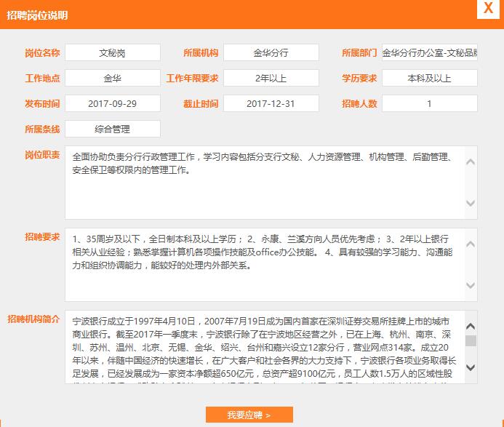Click the 所属条线 field showing 综合管理
Image resolution: width=504 pixels, height=427 pixels.
click(x=113, y=129)
